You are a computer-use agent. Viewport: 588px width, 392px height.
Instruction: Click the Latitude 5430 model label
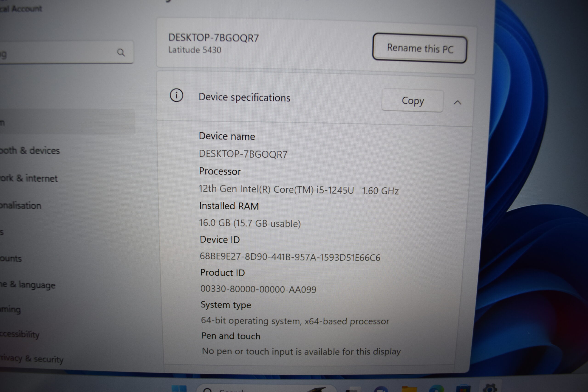pyautogui.click(x=195, y=50)
